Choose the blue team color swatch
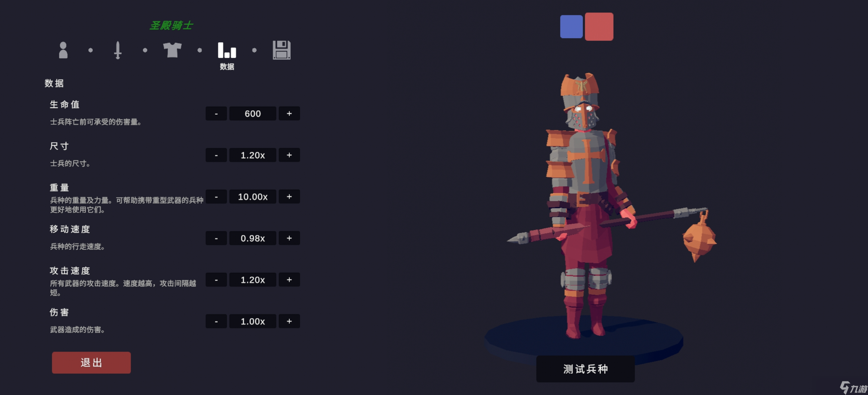Image resolution: width=868 pixels, height=395 pixels. click(571, 26)
